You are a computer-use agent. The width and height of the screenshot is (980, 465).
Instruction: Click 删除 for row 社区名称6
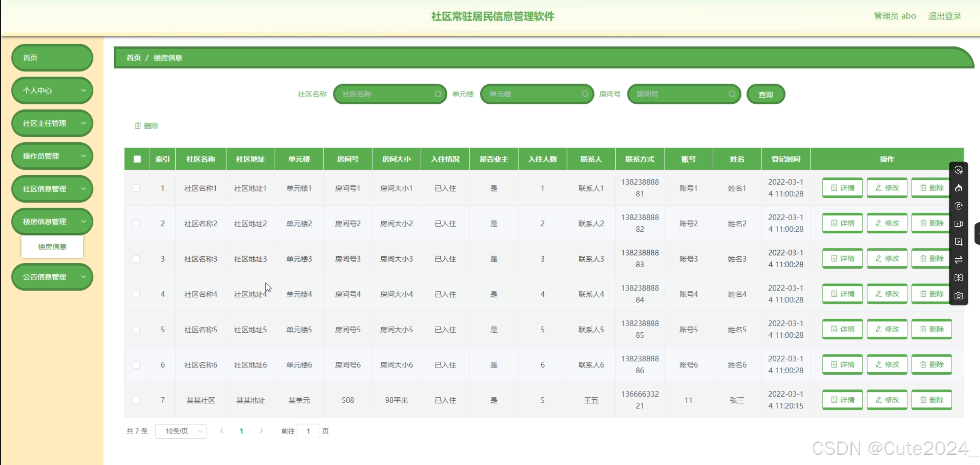coord(931,365)
